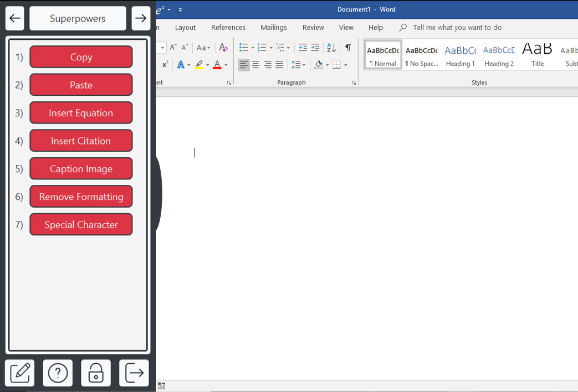Click the Tell me search field
The height and width of the screenshot is (392, 578).
coord(457,28)
